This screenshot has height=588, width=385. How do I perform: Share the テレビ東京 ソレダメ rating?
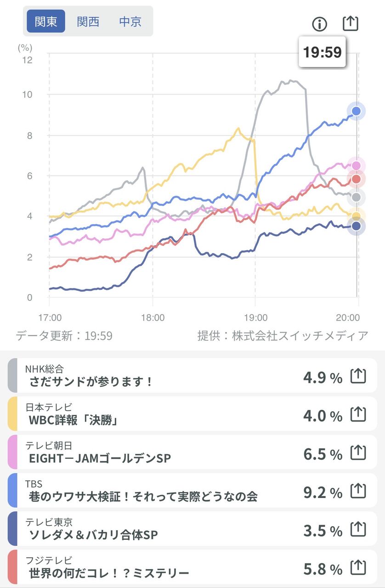point(358,530)
